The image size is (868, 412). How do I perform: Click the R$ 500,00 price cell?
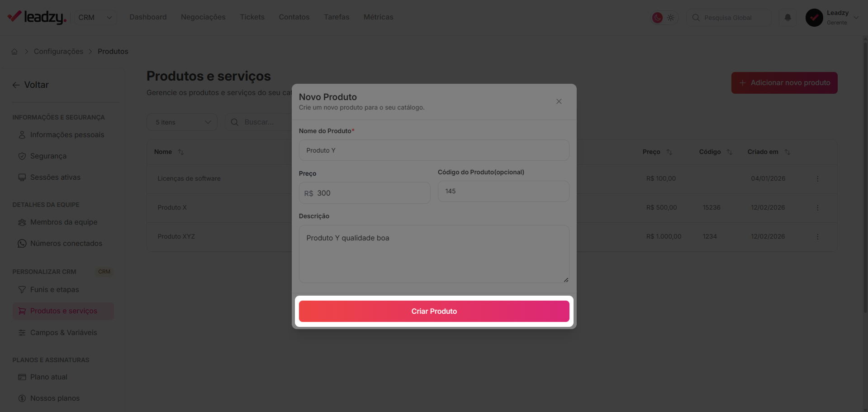tap(661, 208)
